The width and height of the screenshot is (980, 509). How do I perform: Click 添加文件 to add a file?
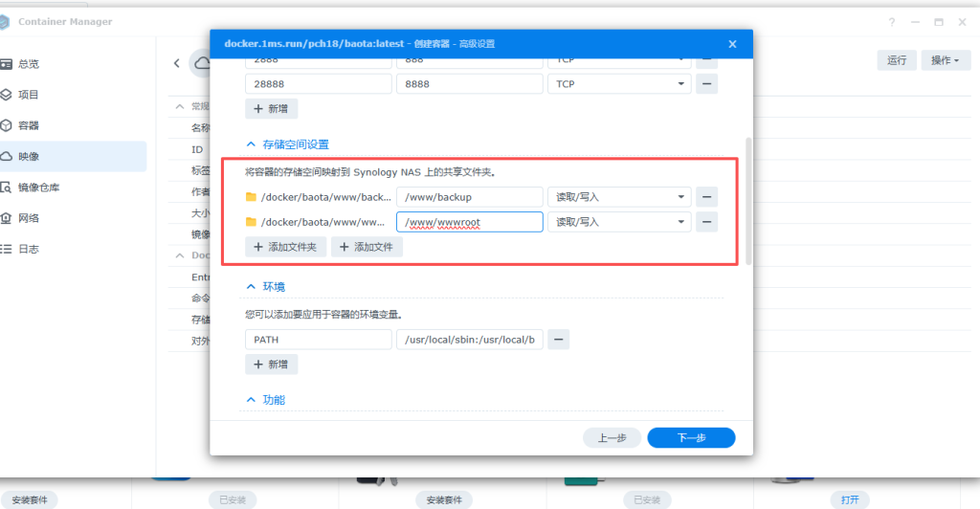[x=367, y=247]
